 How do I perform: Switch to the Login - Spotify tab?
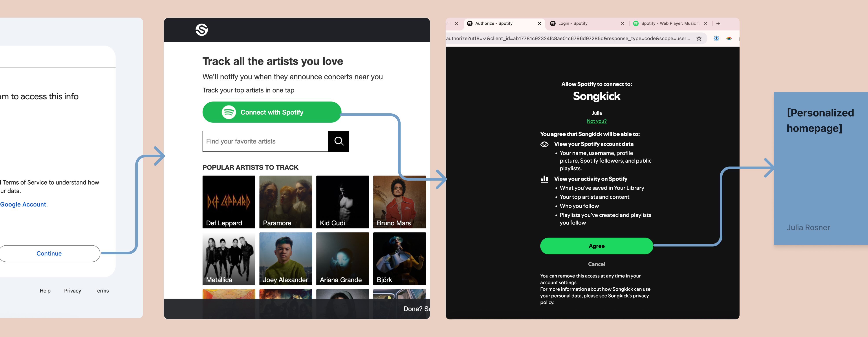coord(587,24)
